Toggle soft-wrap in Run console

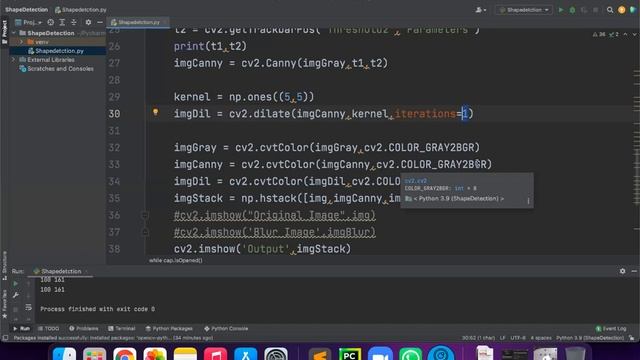click(x=28, y=307)
